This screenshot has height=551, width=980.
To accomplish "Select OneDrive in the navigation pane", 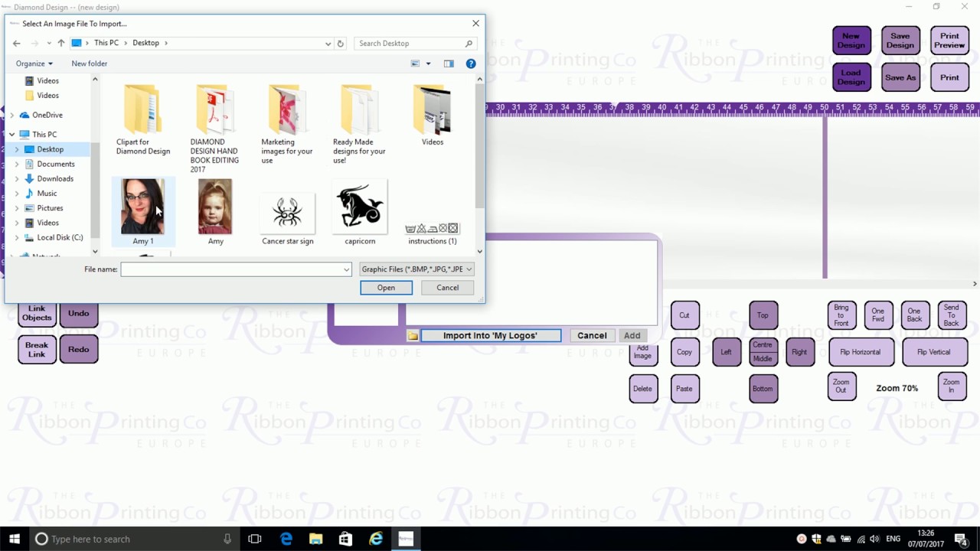I will click(x=47, y=115).
